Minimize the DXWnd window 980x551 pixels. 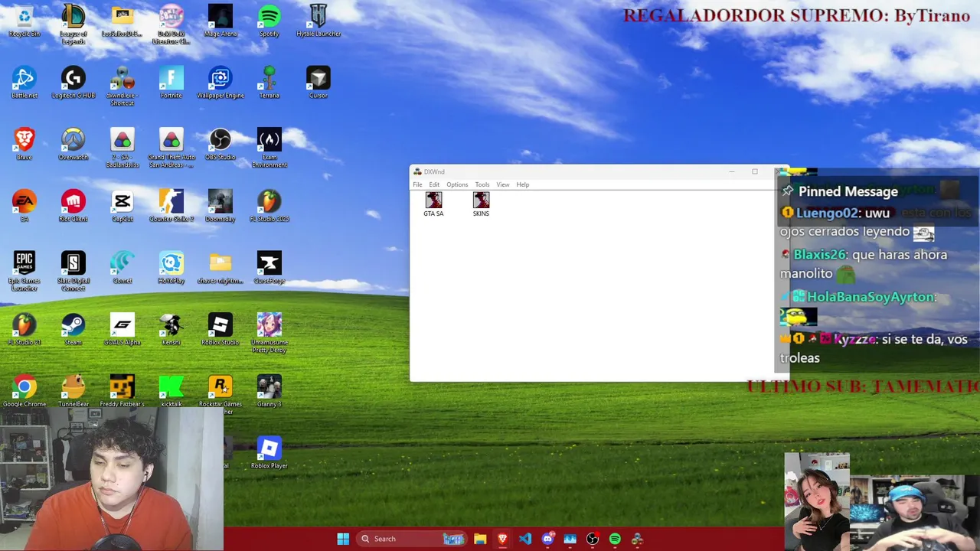[x=732, y=171]
